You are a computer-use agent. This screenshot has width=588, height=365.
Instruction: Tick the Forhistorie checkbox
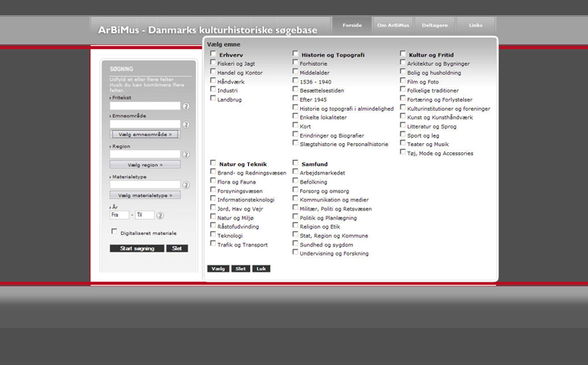point(296,62)
